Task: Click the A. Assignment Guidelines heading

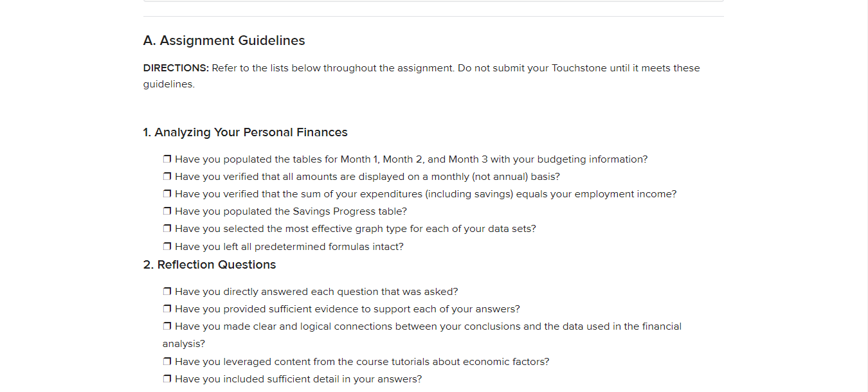Action: (x=224, y=40)
